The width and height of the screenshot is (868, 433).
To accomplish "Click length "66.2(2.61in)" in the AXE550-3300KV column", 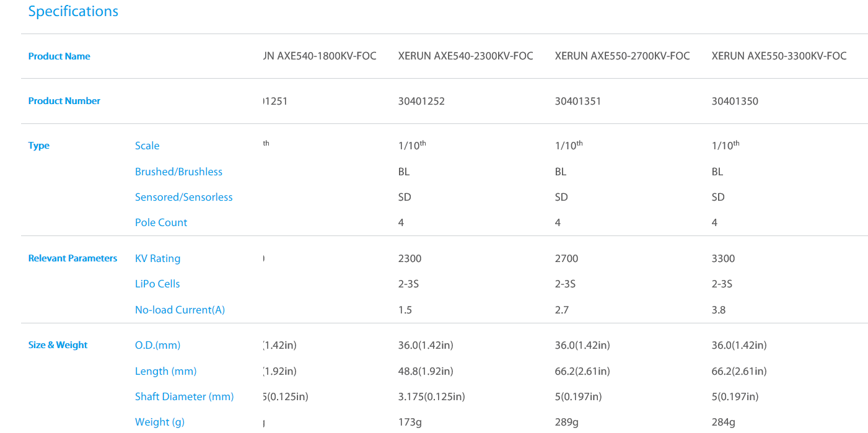I will tap(739, 371).
